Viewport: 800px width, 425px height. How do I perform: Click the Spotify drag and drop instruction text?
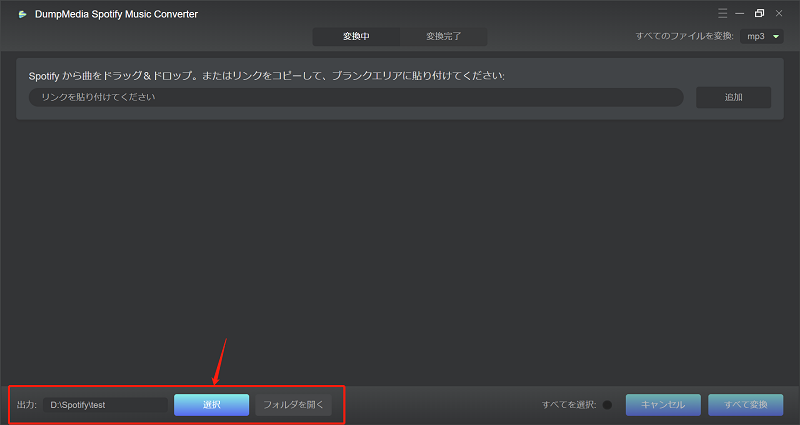(x=266, y=76)
